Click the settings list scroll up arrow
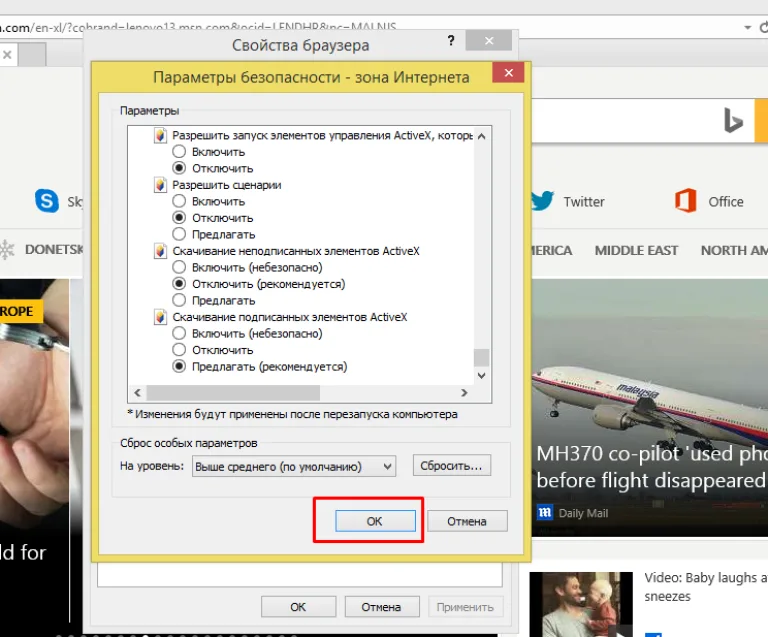This screenshot has height=637, width=768. click(x=481, y=136)
